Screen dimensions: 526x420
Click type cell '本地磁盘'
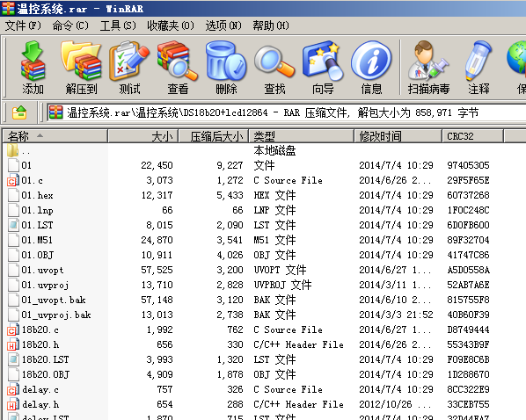point(274,150)
